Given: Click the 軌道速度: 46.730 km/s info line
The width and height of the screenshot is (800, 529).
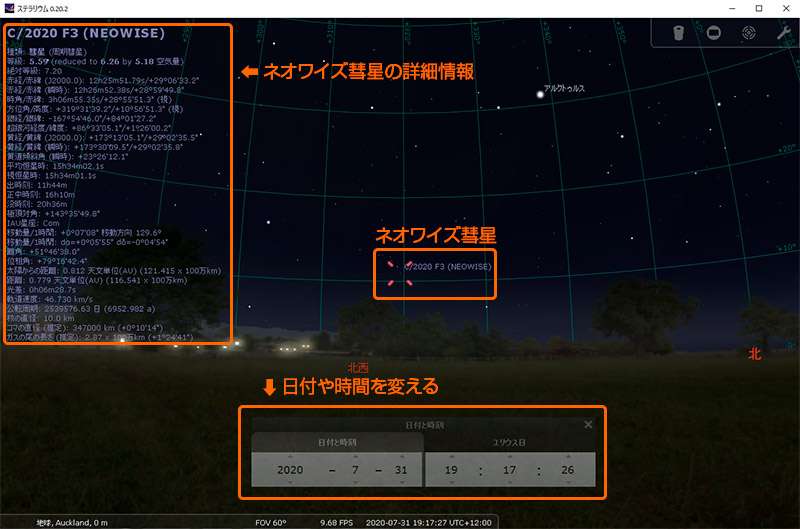Looking at the screenshot, I should (49, 299).
